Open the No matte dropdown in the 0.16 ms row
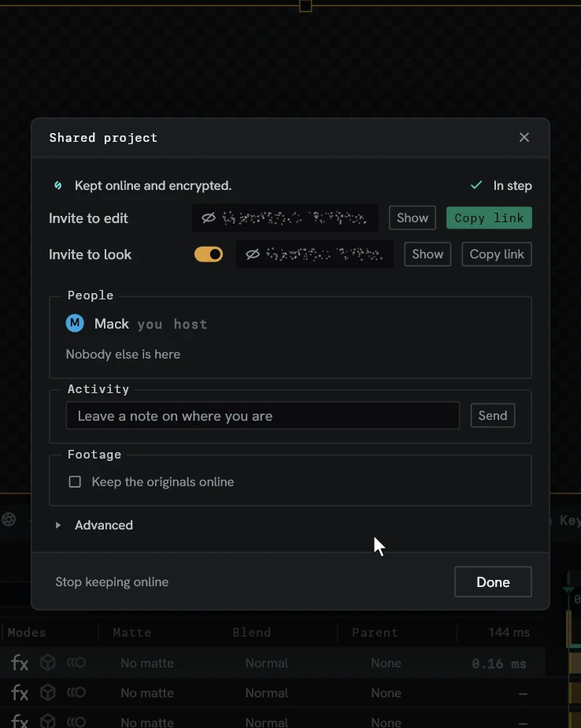 coord(147,663)
